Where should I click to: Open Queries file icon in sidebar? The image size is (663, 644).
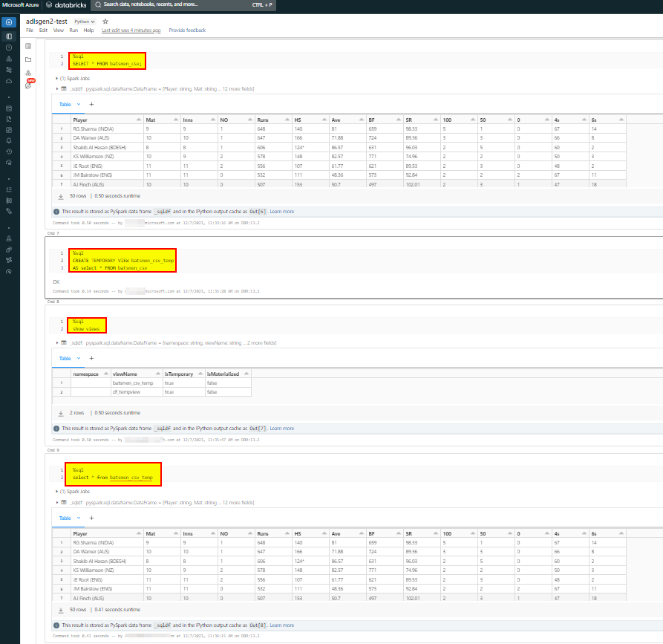9,120
